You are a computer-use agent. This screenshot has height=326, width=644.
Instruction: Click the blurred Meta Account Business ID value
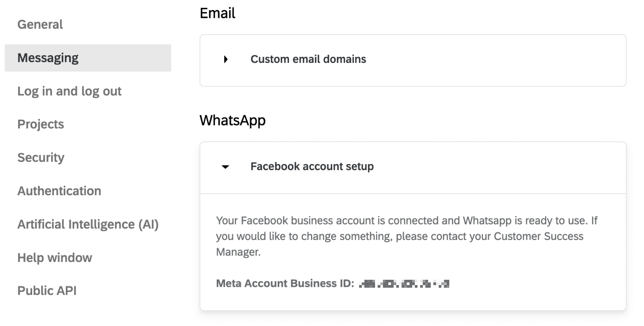(x=404, y=284)
